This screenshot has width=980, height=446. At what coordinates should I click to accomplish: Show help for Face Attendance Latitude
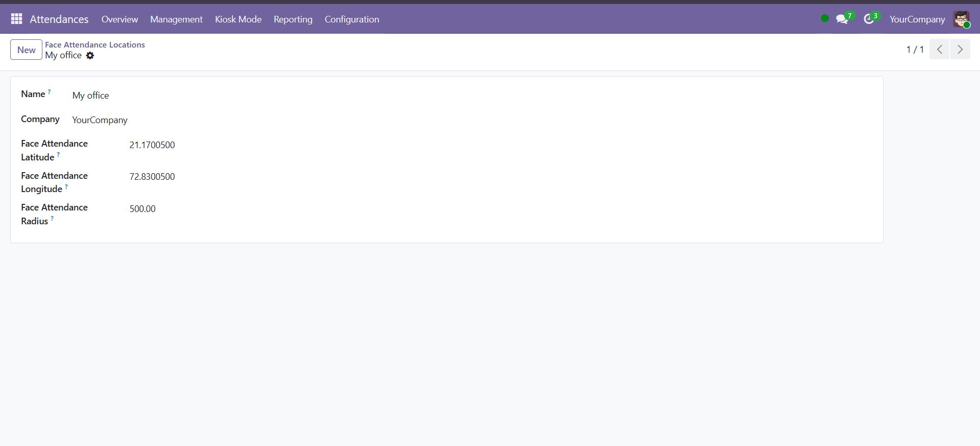(x=58, y=154)
